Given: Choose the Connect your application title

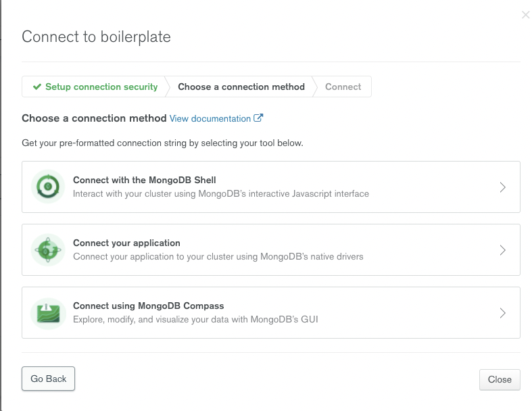Looking at the screenshot, I should coord(126,243).
